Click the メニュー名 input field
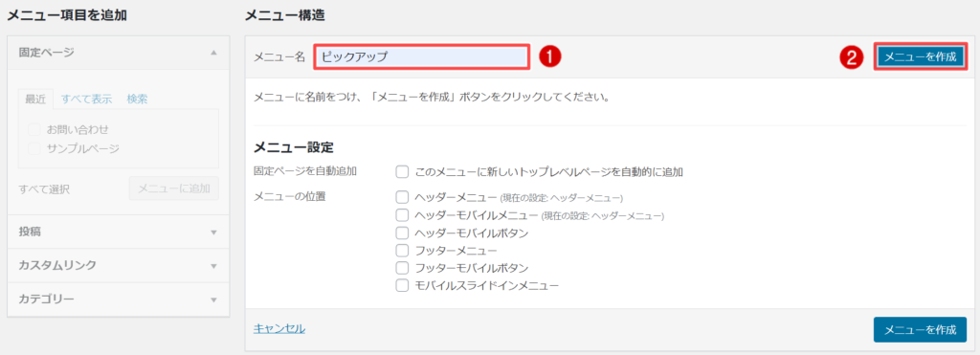The image size is (980, 355). coord(422,56)
